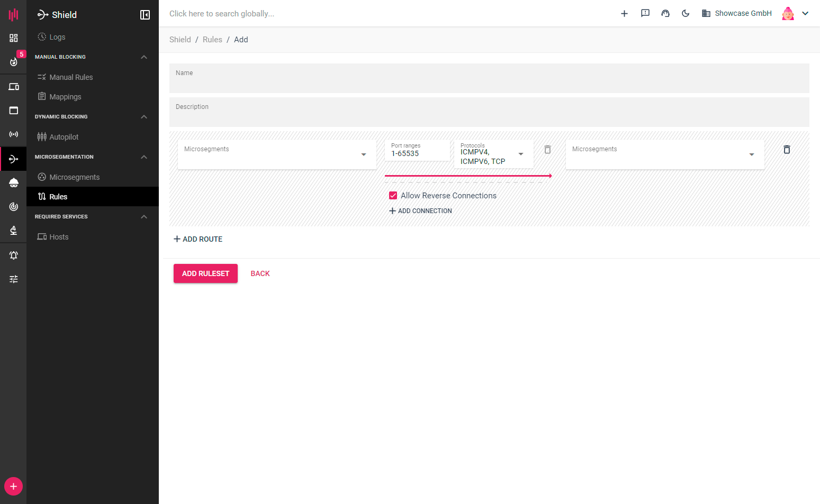
Task: Open Manual Rules menu item
Action: coord(71,77)
